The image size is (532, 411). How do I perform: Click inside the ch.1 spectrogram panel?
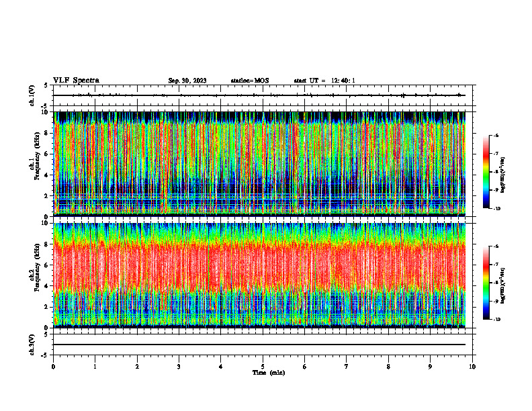tap(259, 164)
